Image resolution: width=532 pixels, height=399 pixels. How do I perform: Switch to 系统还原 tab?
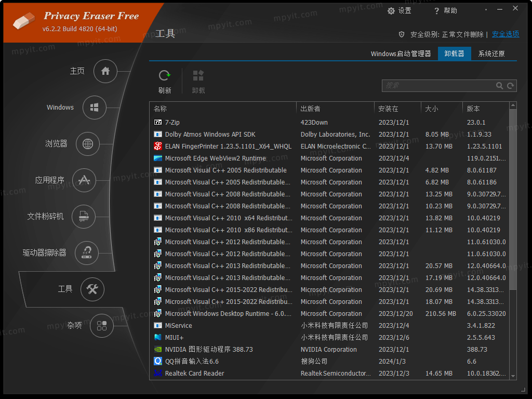(491, 54)
